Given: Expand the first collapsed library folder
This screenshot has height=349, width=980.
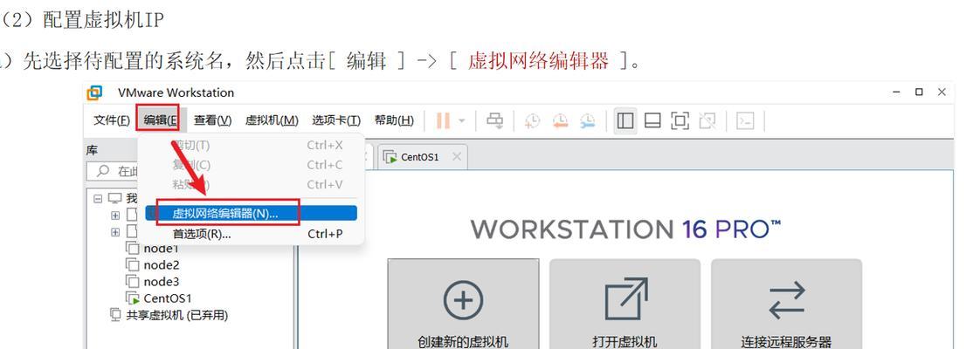Looking at the screenshot, I should point(115,216).
